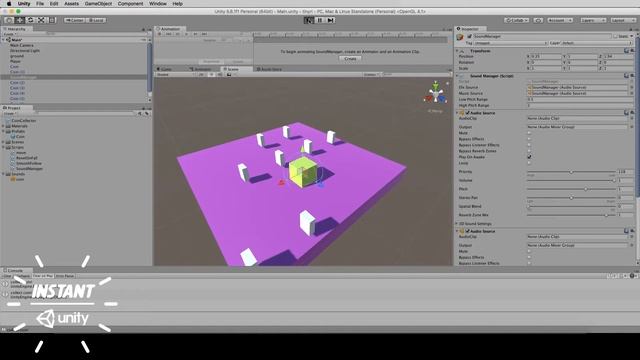Image resolution: width=640 pixels, height=360 pixels.
Task: Open the Account dropdown
Action: [560, 20]
